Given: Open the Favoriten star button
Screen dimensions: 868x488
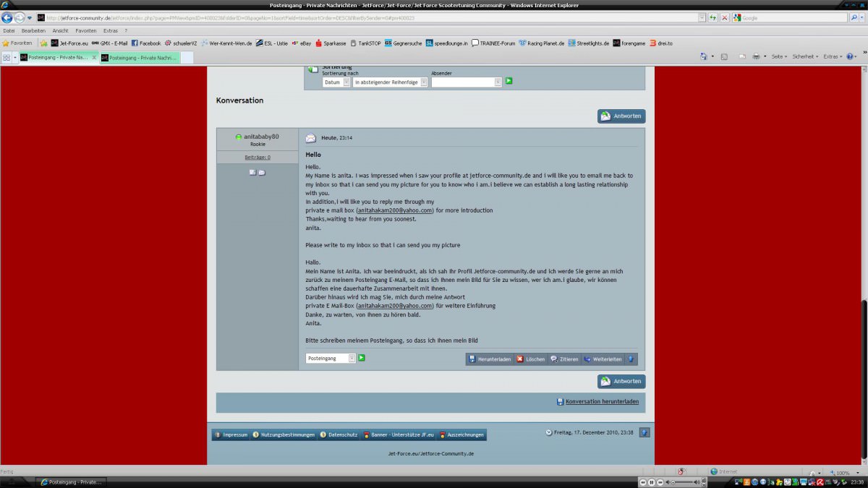Looking at the screenshot, I should (17, 43).
